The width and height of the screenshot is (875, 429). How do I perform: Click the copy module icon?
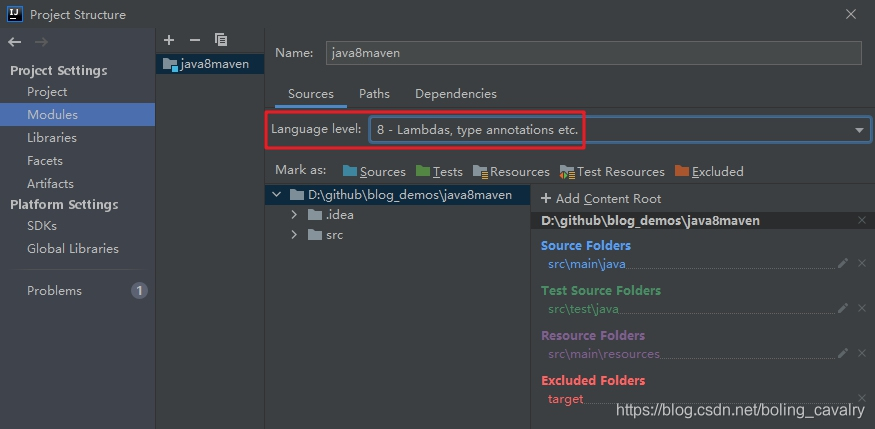click(x=221, y=40)
